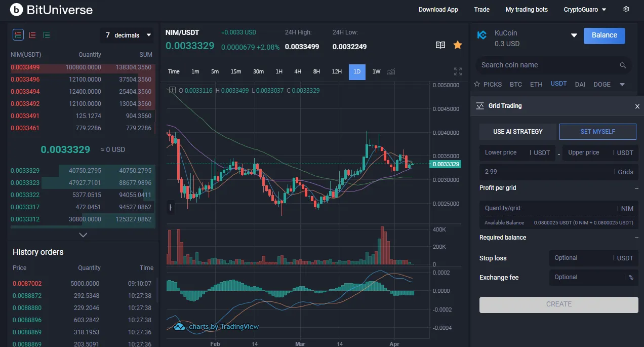Open charts by TradingView link
Image resolution: width=644 pixels, height=347 pixels.
[x=216, y=327]
